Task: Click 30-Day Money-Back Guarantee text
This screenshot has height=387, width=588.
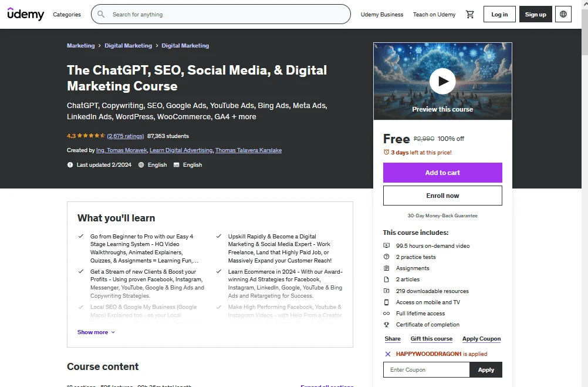Action: tap(442, 216)
